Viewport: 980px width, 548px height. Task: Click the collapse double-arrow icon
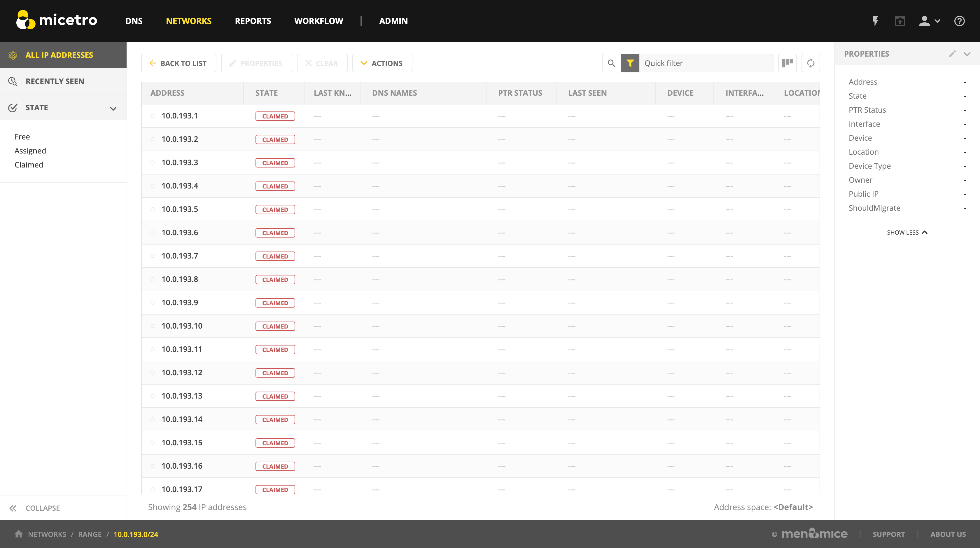click(x=13, y=508)
